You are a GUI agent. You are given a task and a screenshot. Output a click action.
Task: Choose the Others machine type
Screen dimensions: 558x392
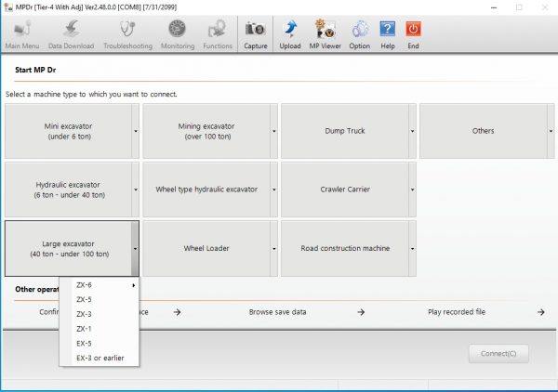point(484,131)
